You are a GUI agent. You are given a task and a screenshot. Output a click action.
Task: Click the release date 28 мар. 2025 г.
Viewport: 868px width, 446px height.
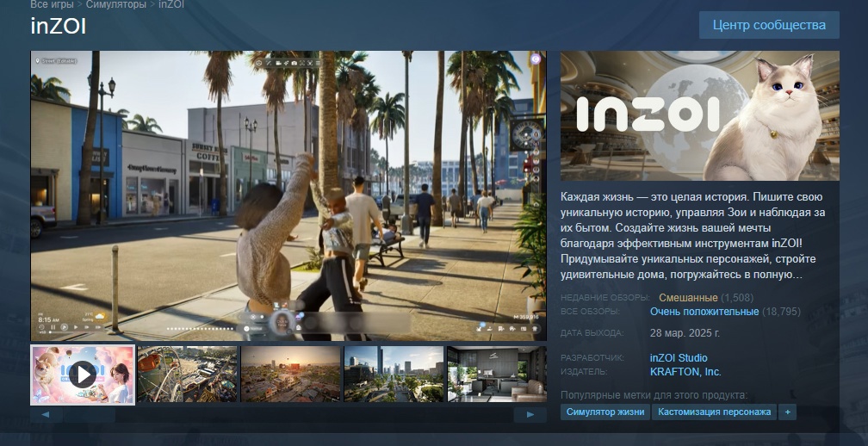(x=685, y=333)
